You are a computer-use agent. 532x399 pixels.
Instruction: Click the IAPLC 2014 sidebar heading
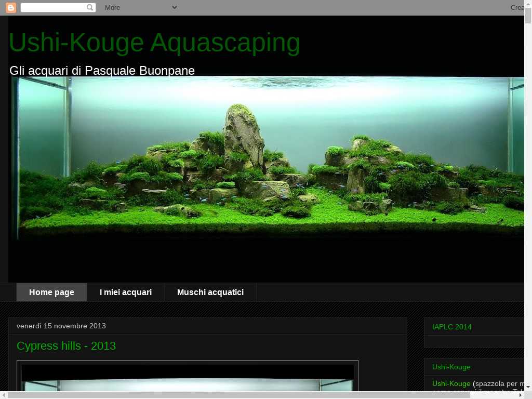[451, 327]
